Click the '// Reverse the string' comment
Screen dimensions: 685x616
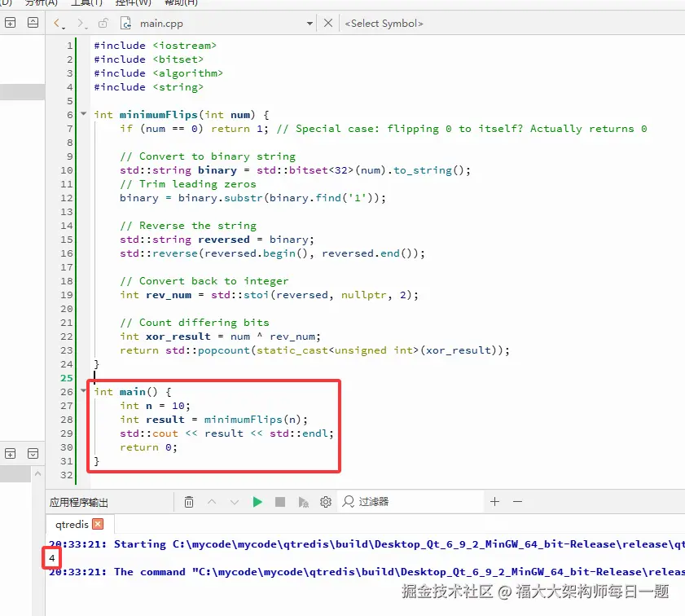click(188, 226)
